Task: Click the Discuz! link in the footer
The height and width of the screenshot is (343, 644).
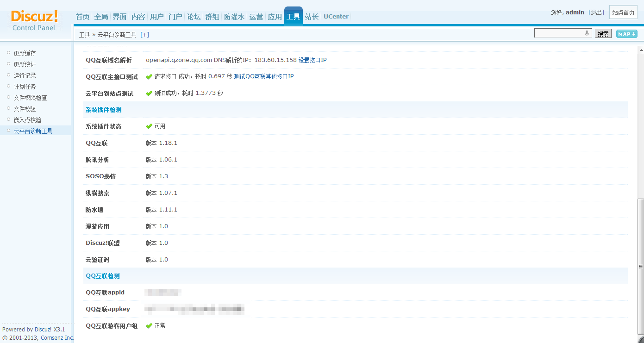Action: 43,330
